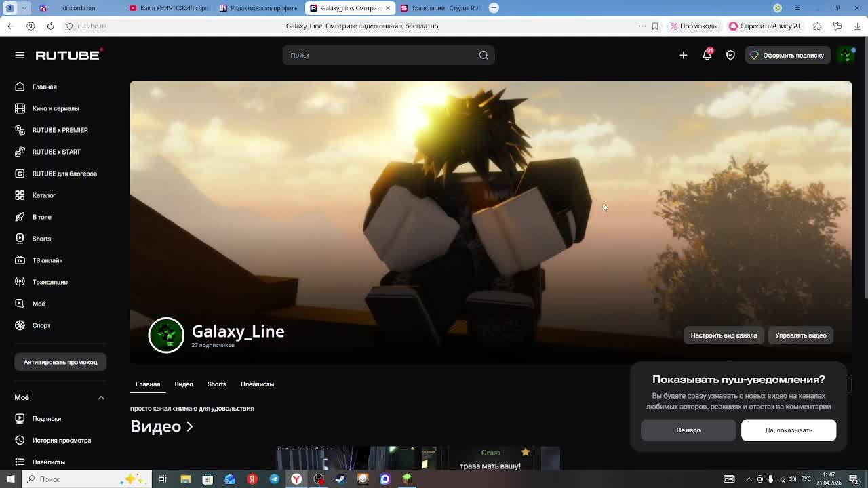This screenshot has width=868, height=488.
Task: Open browser downloads icon
Action: coord(857,26)
